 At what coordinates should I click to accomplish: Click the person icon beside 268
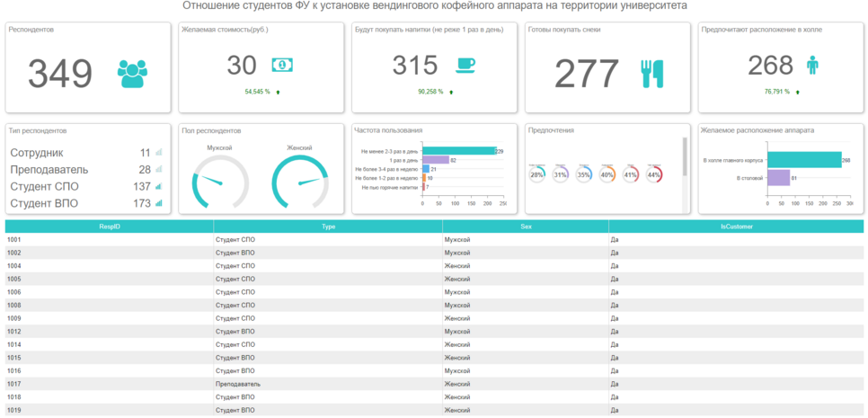pos(812,65)
